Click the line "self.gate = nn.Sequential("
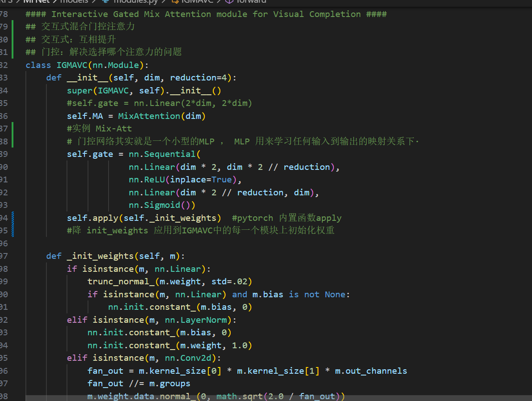Image resolution: width=532 pixels, height=401 pixels. coord(134,154)
